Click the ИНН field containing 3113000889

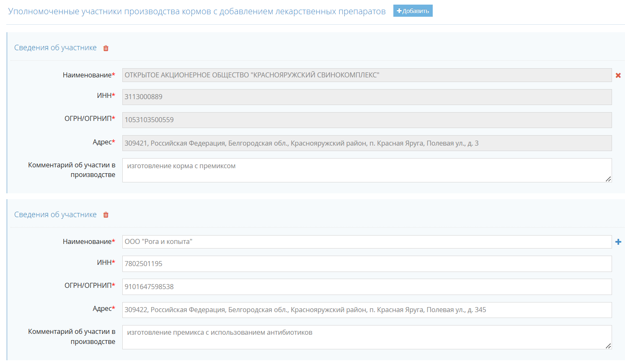click(x=367, y=97)
